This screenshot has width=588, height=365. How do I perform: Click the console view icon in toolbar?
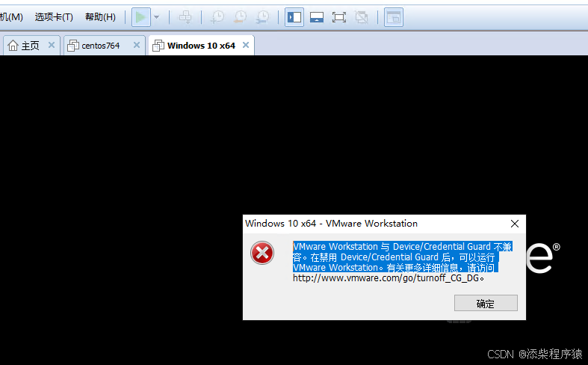point(394,17)
